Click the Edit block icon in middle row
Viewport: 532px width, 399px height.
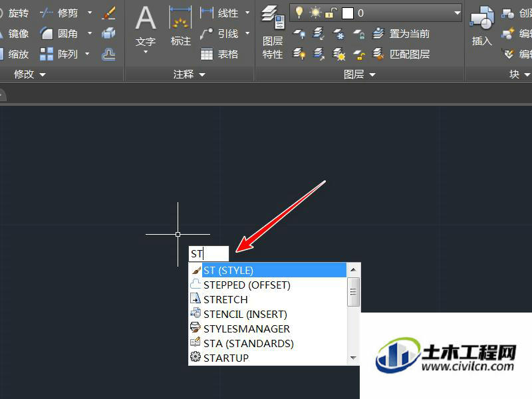[x=508, y=34]
